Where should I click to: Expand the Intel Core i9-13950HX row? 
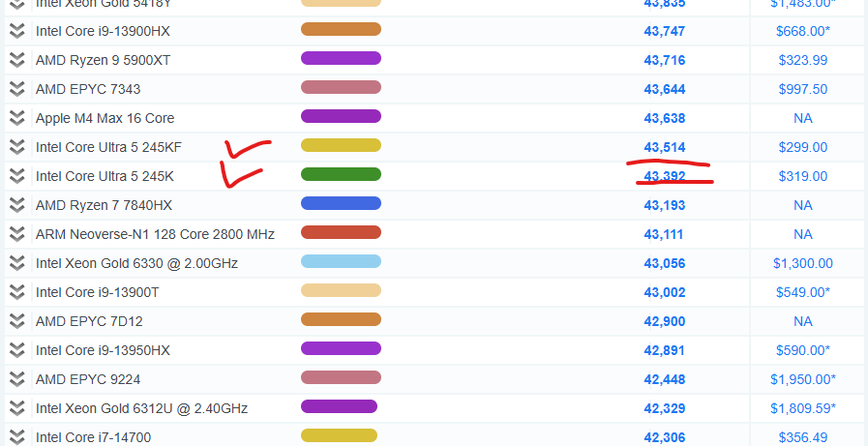[x=17, y=350]
